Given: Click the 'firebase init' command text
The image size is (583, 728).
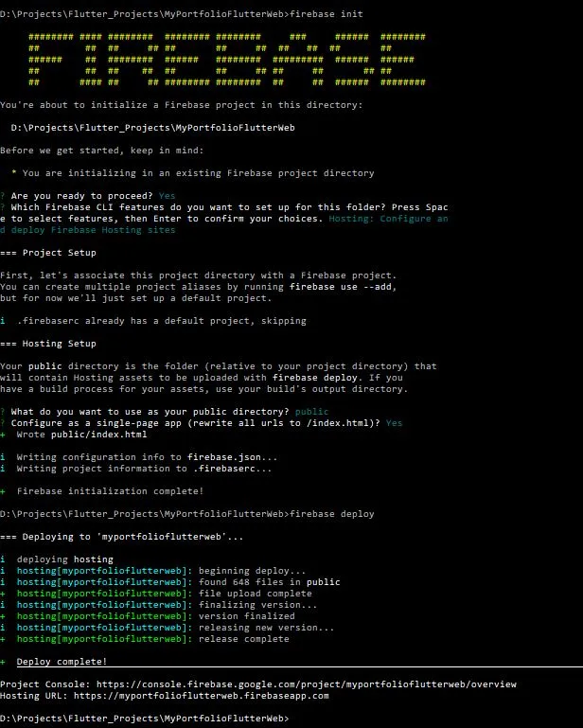Looking at the screenshot, I should click(x=327, y=14).
